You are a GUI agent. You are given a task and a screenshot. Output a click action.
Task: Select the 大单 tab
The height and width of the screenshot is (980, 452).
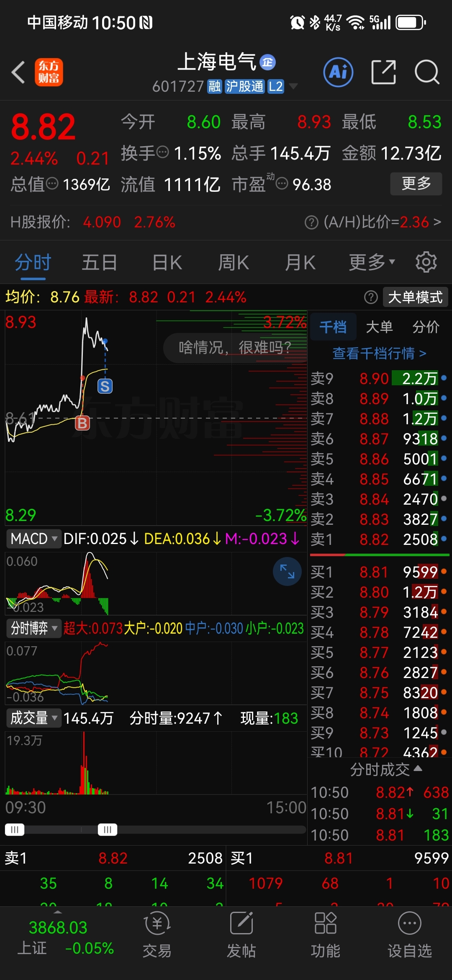[x=379, y=327]
